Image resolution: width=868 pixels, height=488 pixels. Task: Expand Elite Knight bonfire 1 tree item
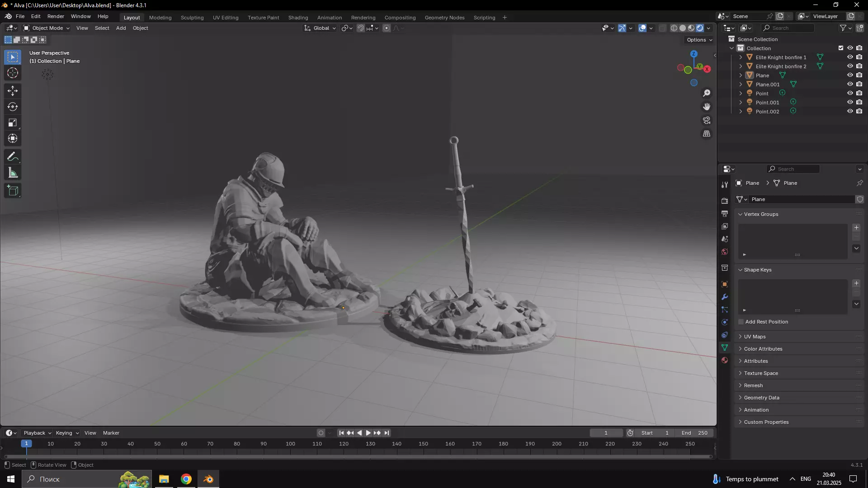(741, 57)
